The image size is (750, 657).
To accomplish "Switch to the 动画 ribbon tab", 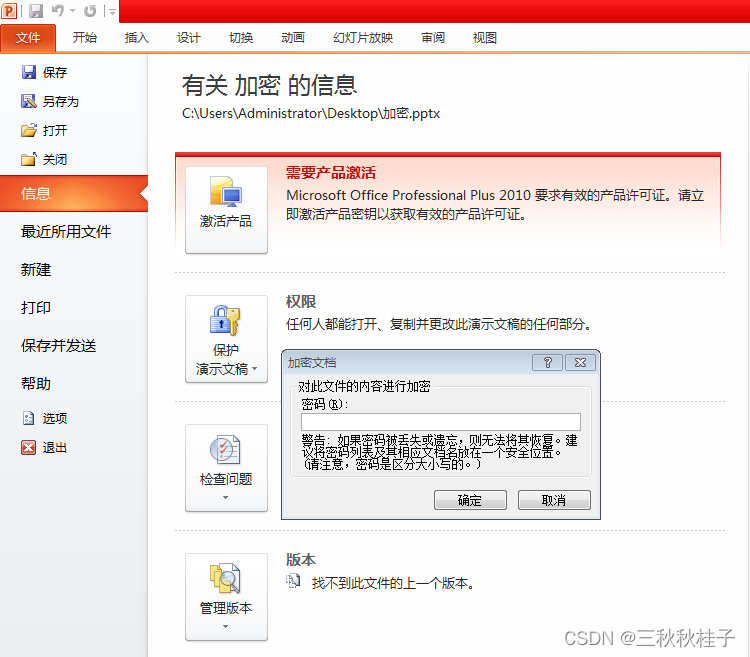I will [x=293, y=38].
